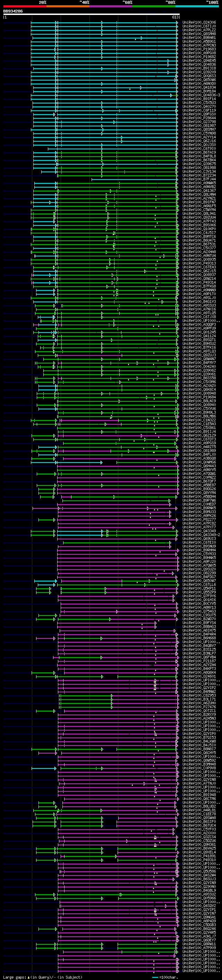Select the UniRef100_Q5KP11 label

click(199, 588)
